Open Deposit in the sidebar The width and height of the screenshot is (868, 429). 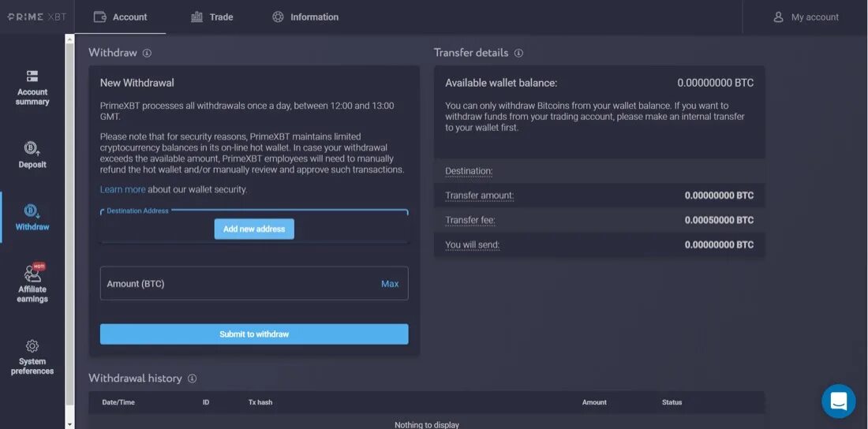click(32, 155)
